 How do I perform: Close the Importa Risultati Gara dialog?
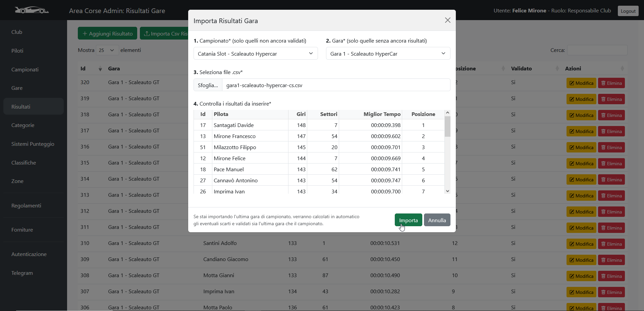pos(447,20)
